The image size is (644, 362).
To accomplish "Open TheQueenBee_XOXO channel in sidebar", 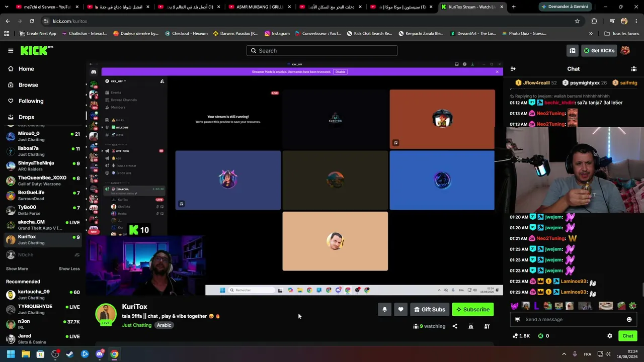I will [x=43, y=181].
